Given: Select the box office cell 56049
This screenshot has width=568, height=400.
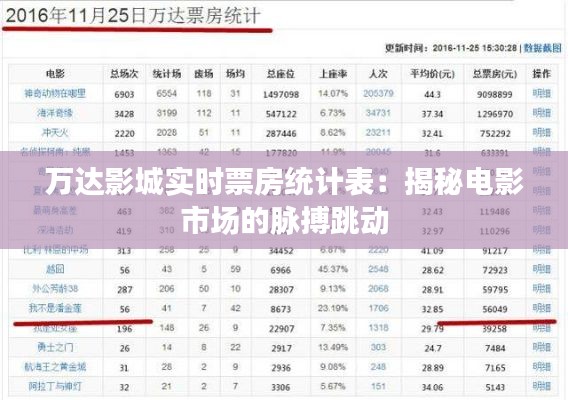Looking at the screenshot, I should tap(495, 309).
